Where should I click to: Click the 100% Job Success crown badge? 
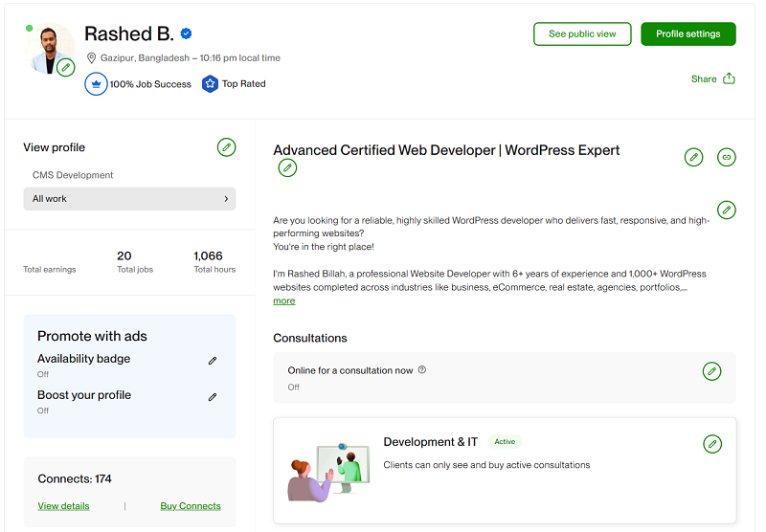(x=97, y=84)
